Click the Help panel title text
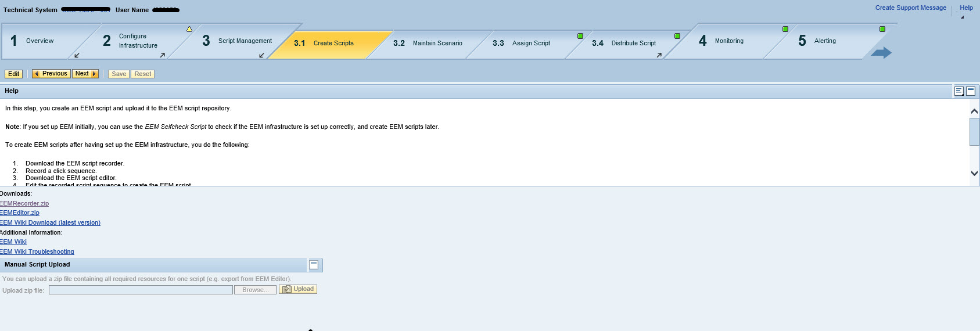980x331 pixels. pos(12,91)
